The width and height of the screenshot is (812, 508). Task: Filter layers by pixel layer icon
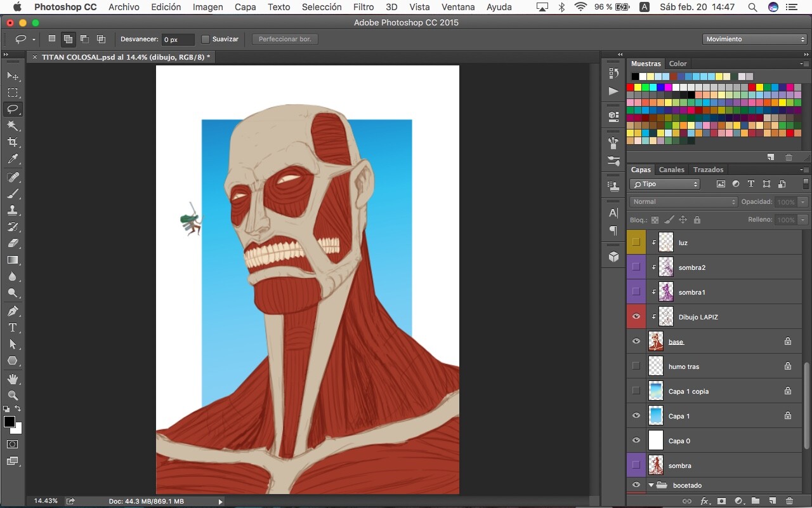(x=721, y=184)
